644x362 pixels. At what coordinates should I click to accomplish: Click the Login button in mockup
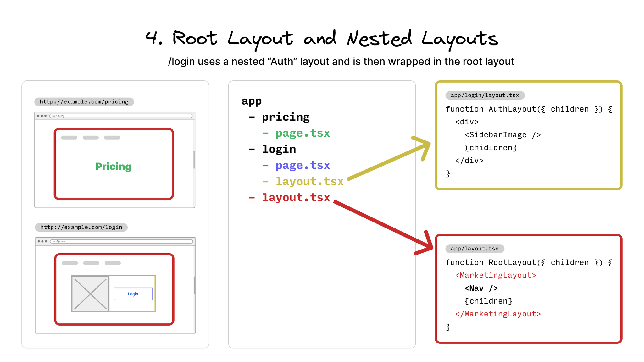pos(133,294)
